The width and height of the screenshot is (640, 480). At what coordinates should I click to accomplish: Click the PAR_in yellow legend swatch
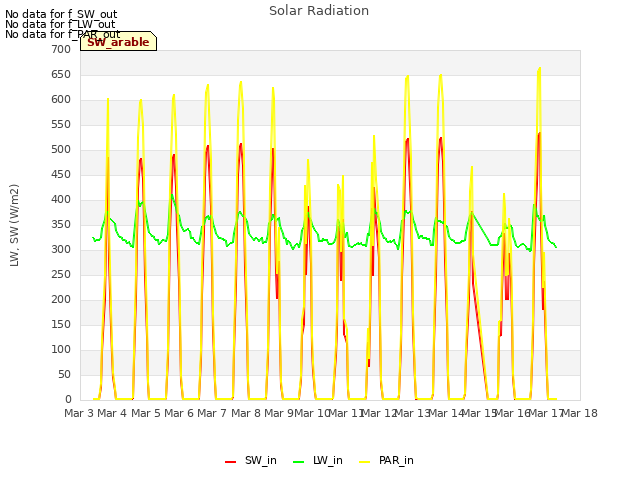[364, 461]
